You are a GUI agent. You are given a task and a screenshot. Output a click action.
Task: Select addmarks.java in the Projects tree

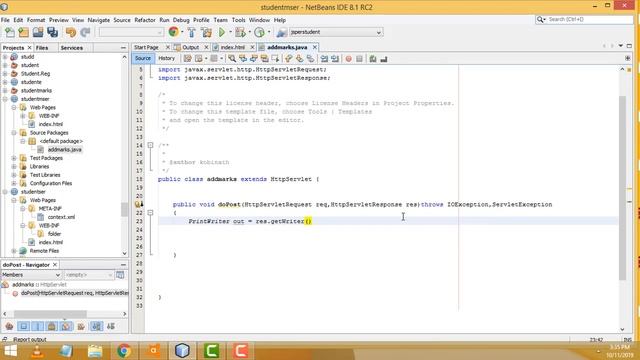[64, 149]
